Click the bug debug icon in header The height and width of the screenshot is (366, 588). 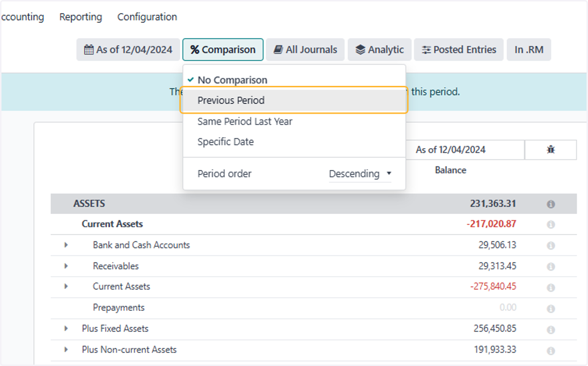tap(550, 150)
